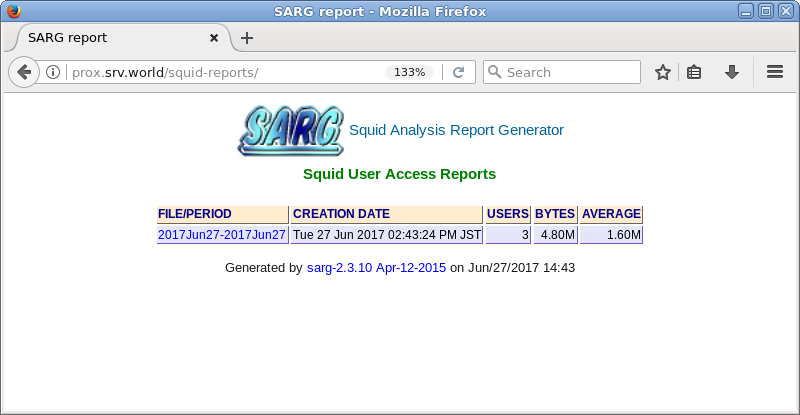Click the SARG logo image
This screenshot has height=415, width=800.
290,131
